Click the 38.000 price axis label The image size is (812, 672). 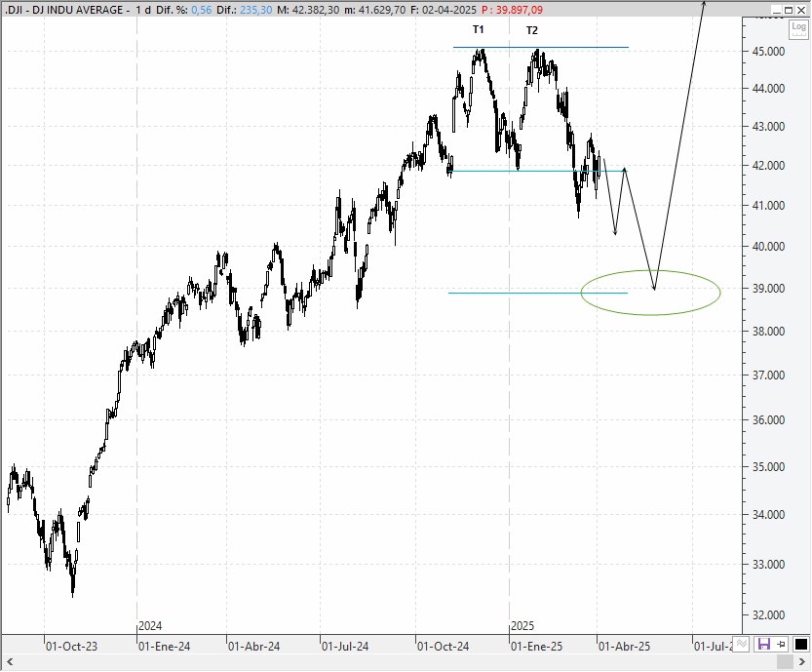coord(768,331)
